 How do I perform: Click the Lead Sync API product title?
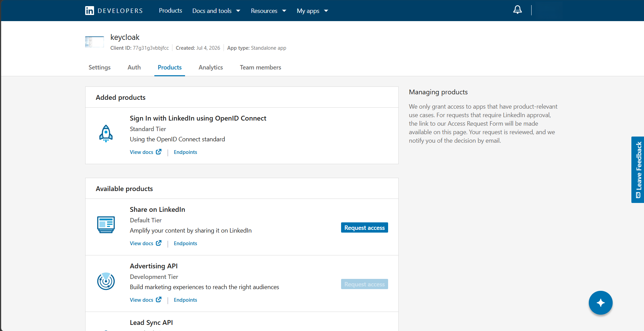tap(151, 322)
